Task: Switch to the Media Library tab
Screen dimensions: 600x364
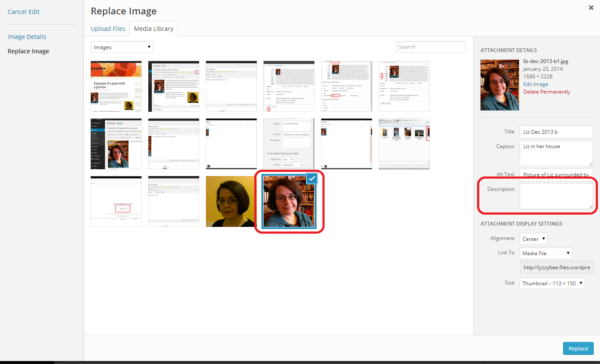Action: (153, 29)
